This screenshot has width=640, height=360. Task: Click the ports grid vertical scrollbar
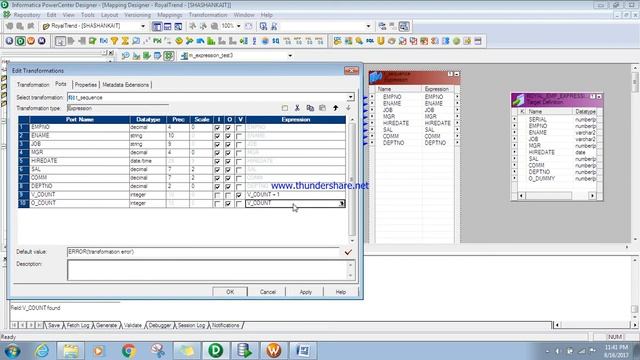point(352,180)
